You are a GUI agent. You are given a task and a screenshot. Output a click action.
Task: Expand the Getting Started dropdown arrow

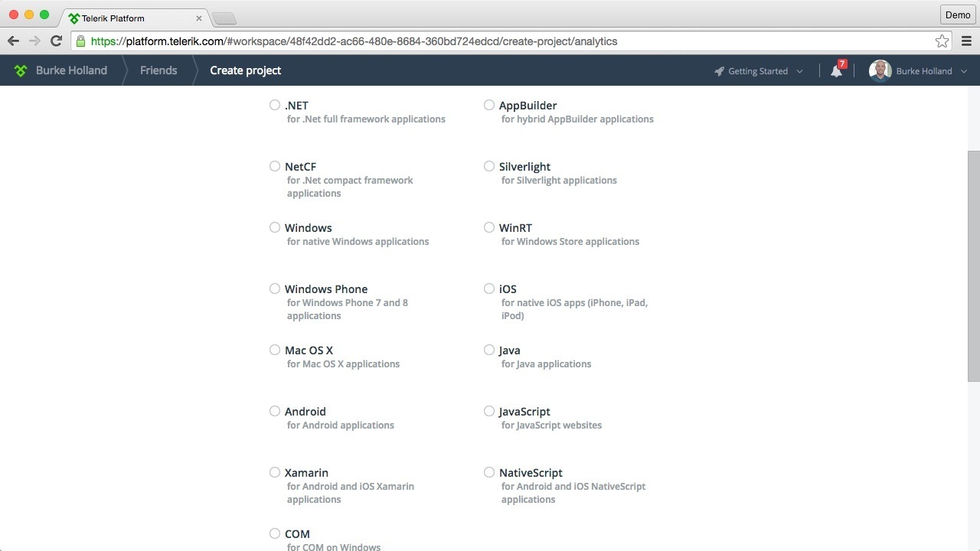point(800,71)
